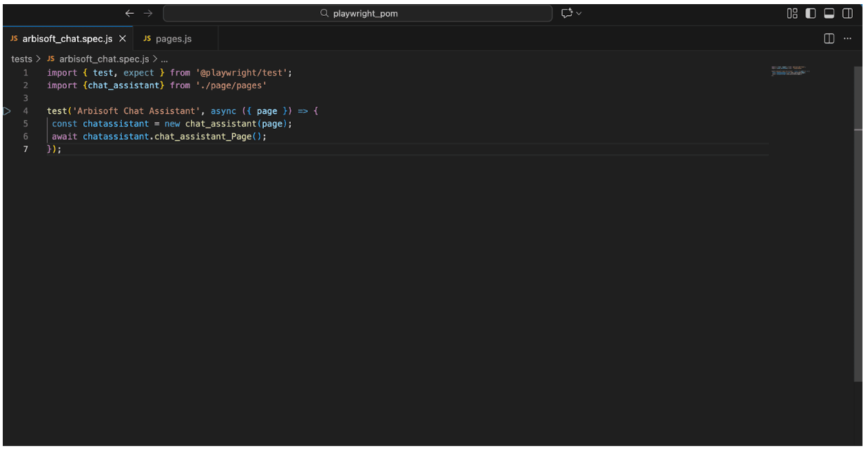Toggle the Secondary Side Bar visibility
Viewport: 868px width, 453px height.
click(847, 12)
